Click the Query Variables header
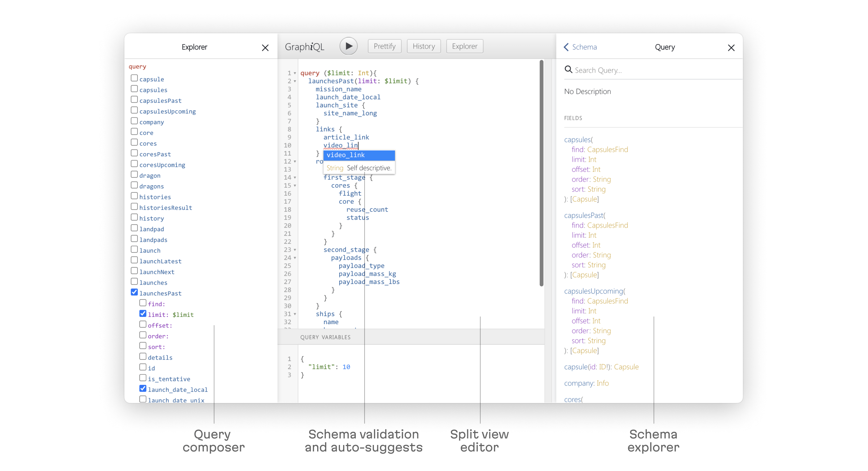This screenshot has height=471, width=868. pyautogui.click(x=411, y=337)
